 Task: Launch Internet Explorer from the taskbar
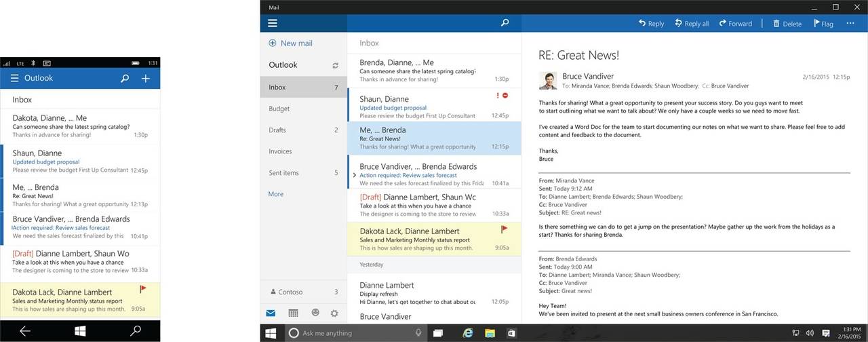pyautogui.click(x=467, y=333)
